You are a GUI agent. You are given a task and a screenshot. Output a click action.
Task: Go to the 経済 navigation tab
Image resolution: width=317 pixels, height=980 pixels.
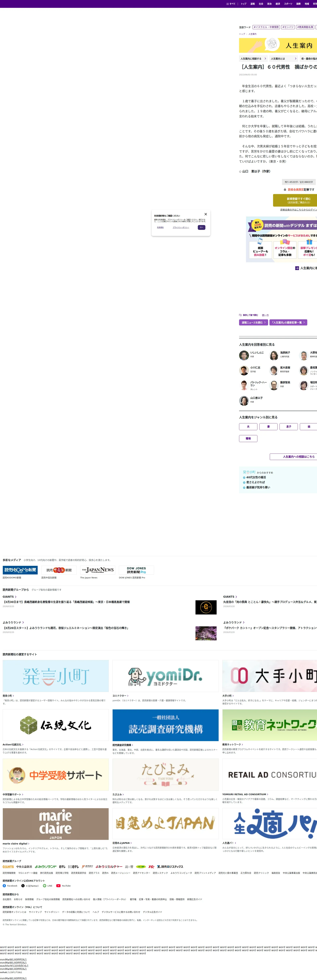coord(278,4)
